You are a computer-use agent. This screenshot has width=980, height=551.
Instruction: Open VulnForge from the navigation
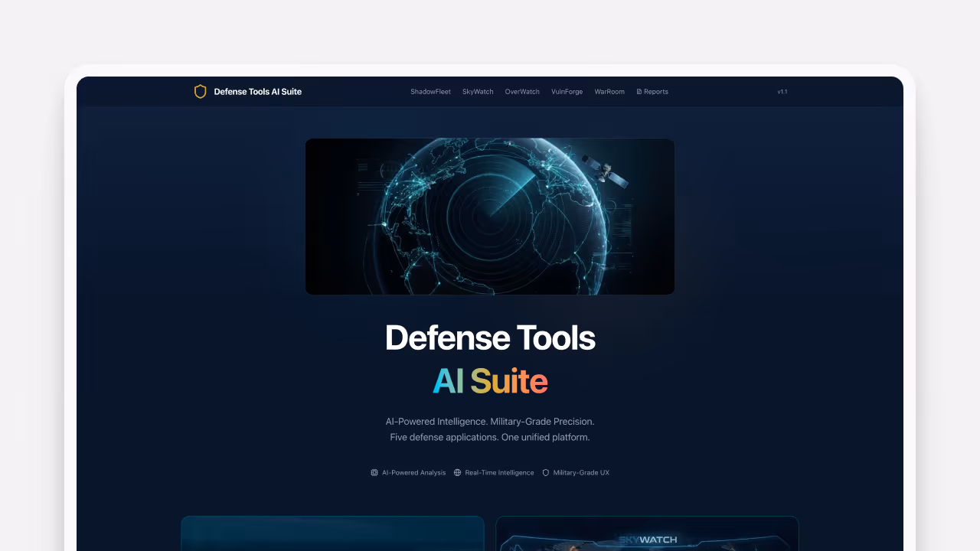[567, 91]
